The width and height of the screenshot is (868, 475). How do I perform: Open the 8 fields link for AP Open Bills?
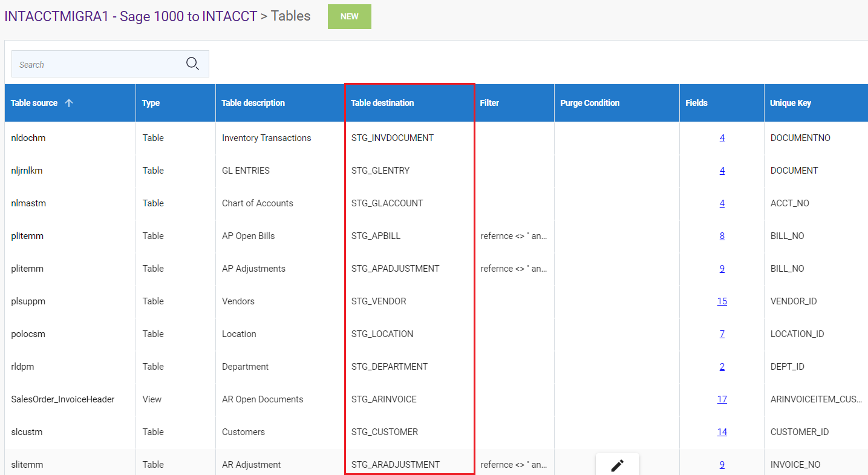(x=722, y=236)
